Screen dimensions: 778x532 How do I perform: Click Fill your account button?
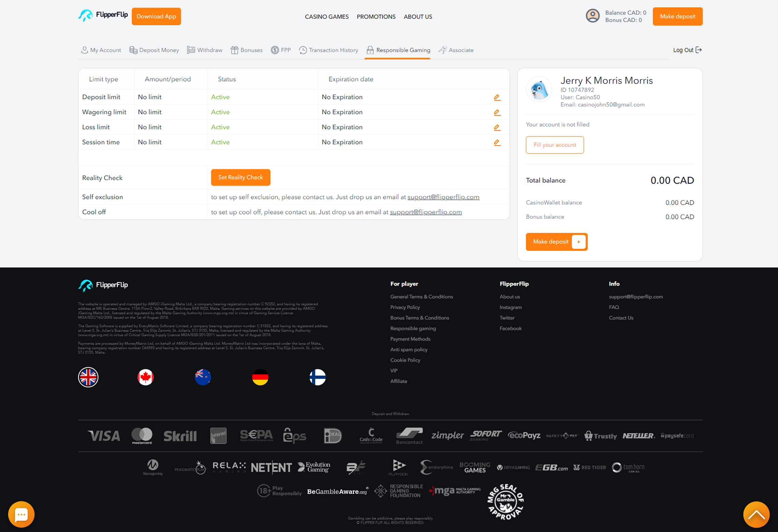pyautogui.click(x=554, y=145)
